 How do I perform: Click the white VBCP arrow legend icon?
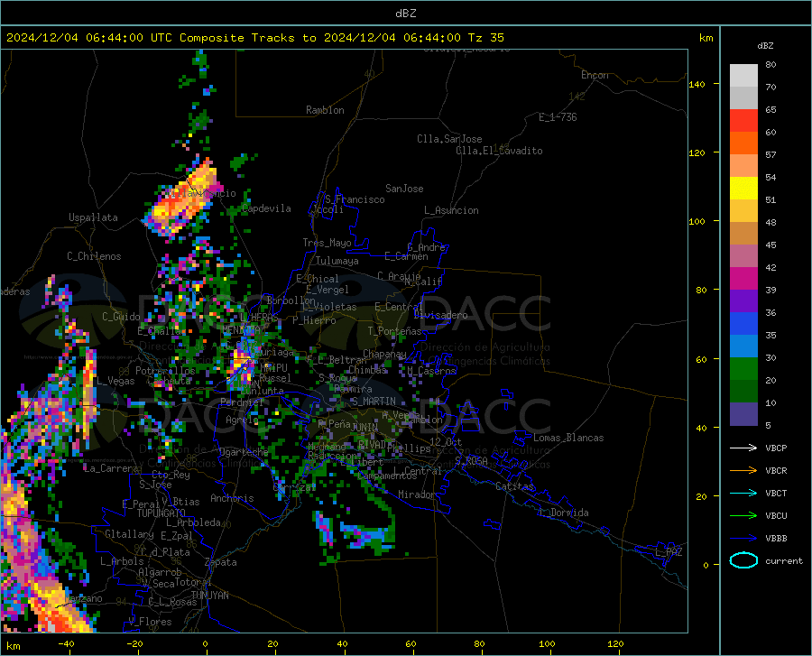[743, 448]
